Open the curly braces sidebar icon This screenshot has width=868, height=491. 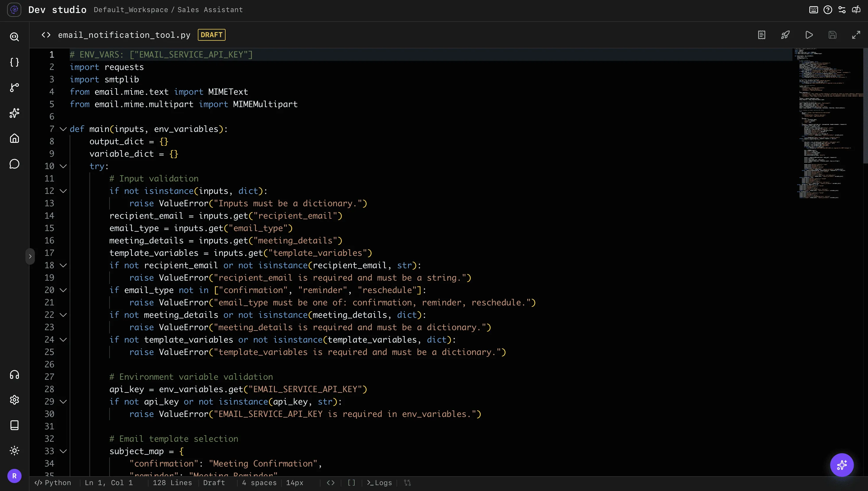14,62
